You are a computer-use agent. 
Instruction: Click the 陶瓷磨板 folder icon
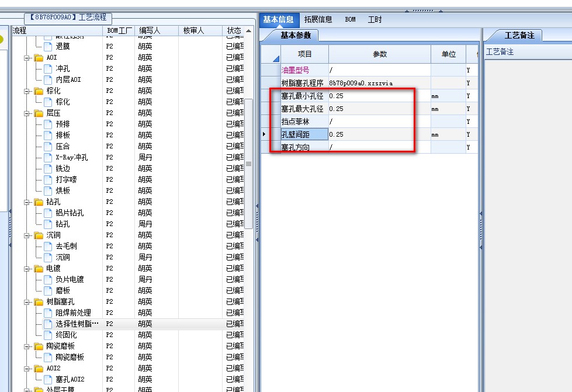pos(39,346)
